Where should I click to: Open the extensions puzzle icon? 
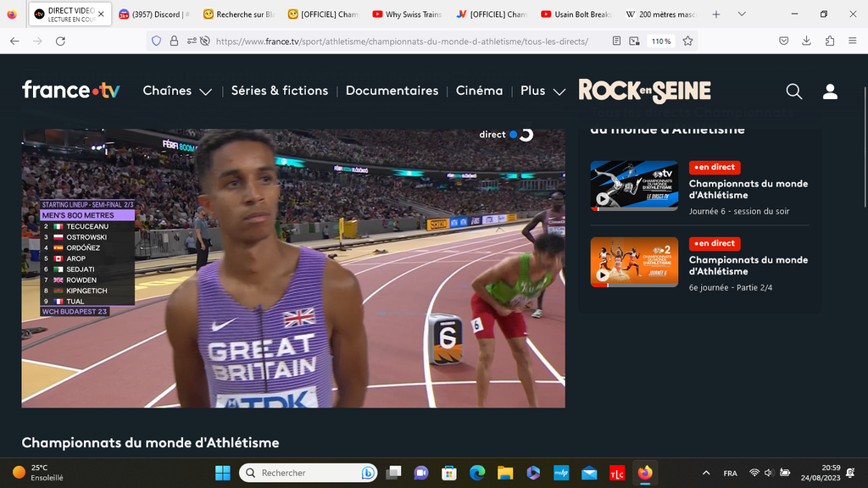(830, 41)
